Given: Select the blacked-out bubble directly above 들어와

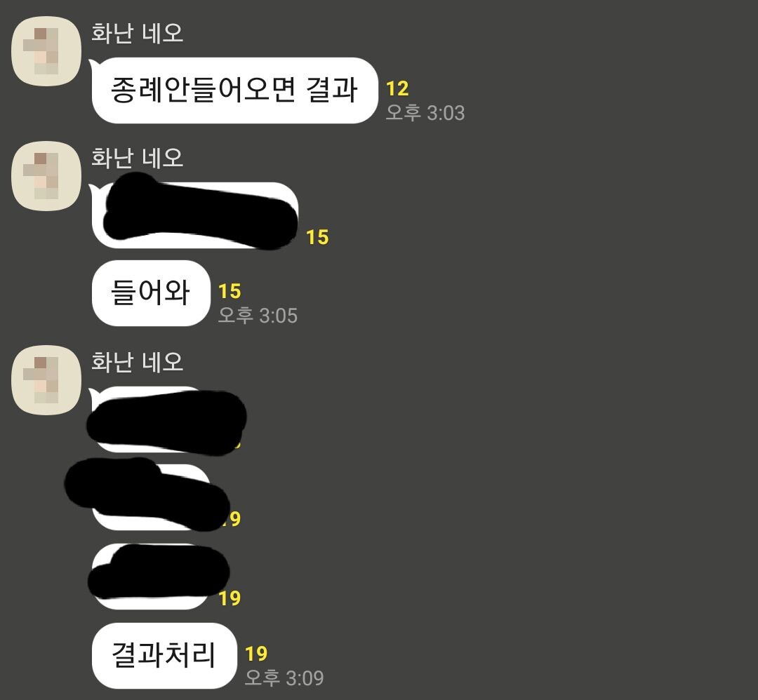Looking at the screenshot, I should point(195,215).
